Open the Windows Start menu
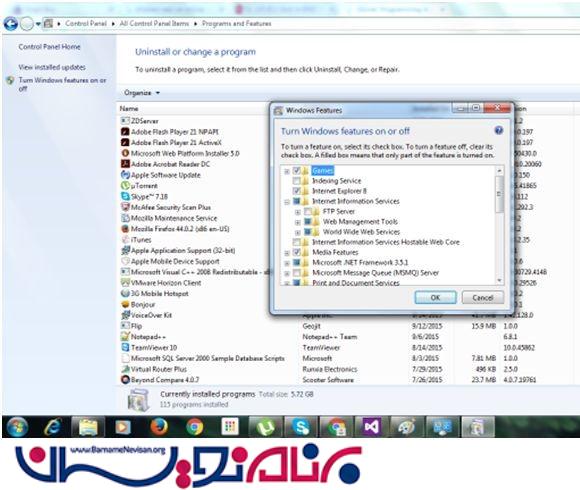Viewport: 580px width, 490px height. point(17,427)
